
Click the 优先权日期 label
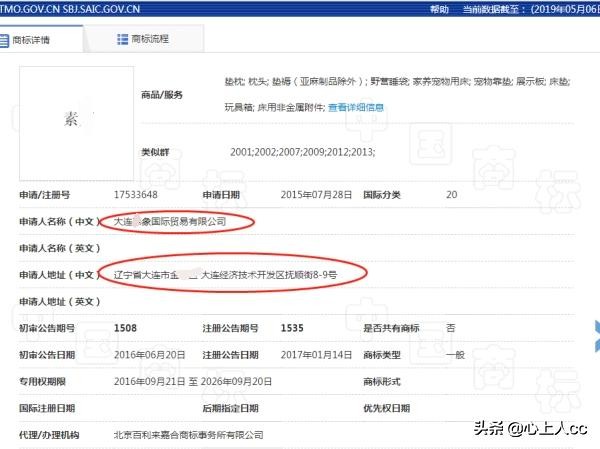coord(386,408)
